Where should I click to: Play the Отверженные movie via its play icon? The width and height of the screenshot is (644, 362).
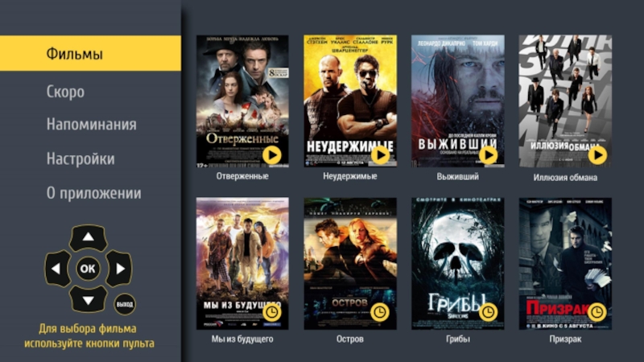[272, 155]
